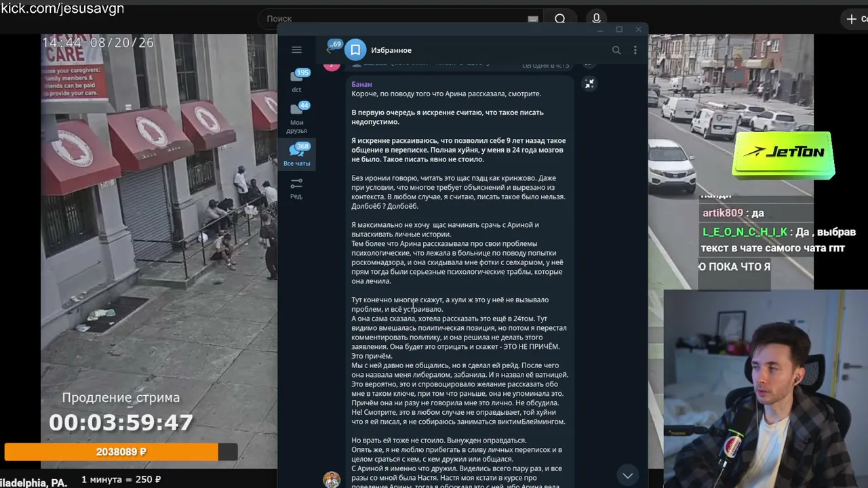Open the Избранное three-dot options menu

point(635,50)
